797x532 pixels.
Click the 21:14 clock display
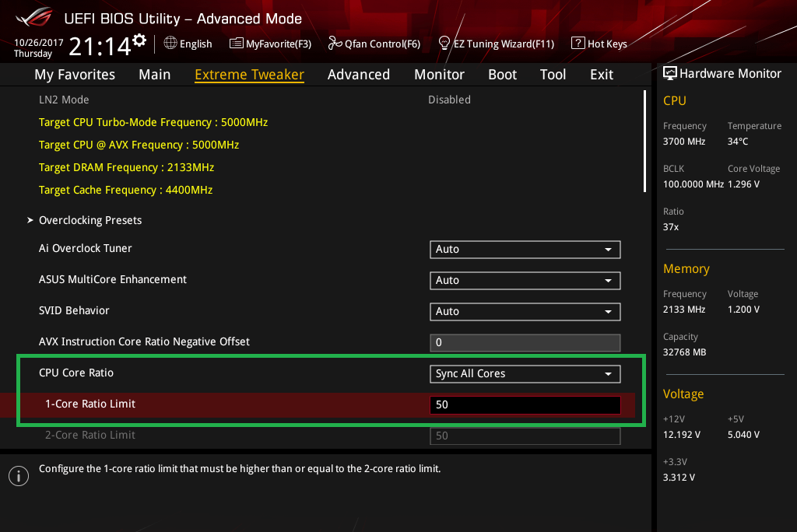(100, 47)
